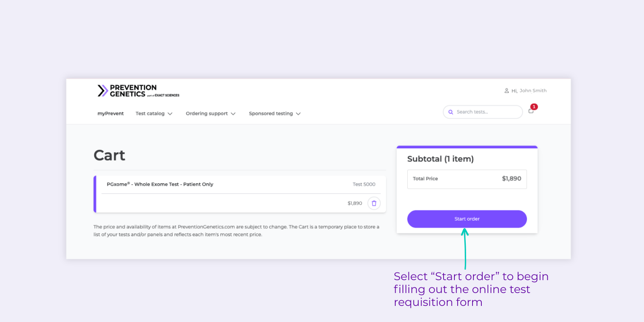This screenshot has width=644, height=322.
Task: Expand the Sponsored testing chevron arrow
Action: click(298, 114)
